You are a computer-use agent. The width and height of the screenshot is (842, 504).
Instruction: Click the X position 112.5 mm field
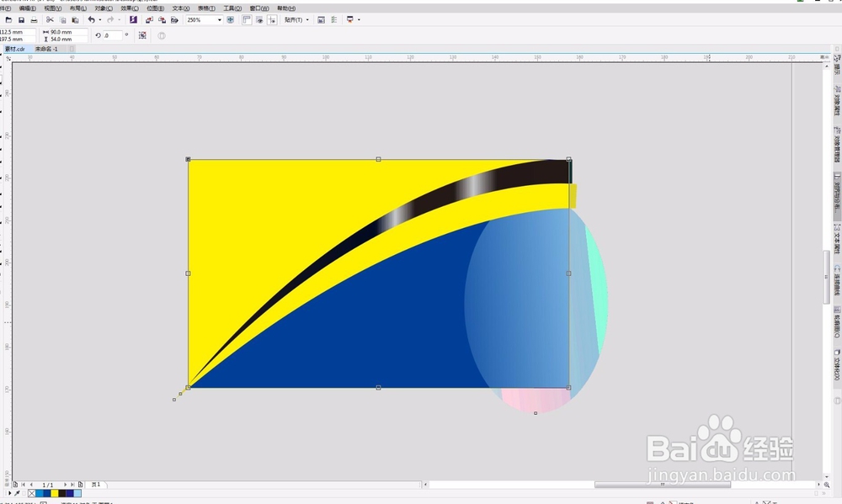[18, 32]
